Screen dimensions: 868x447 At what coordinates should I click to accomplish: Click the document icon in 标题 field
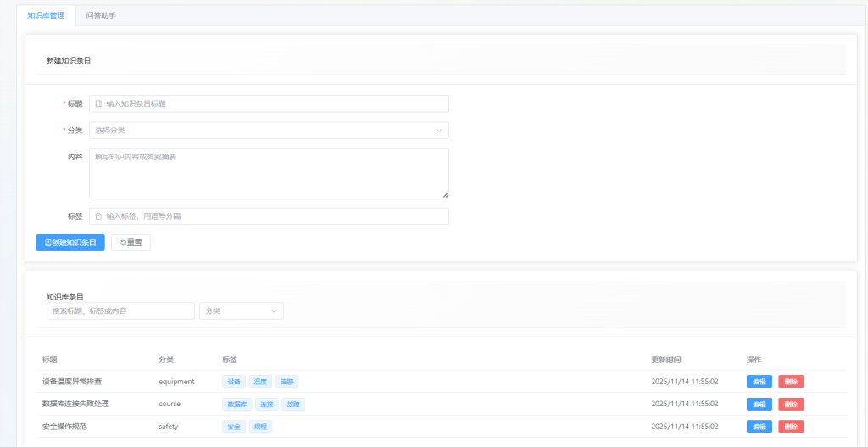(98, 103)
